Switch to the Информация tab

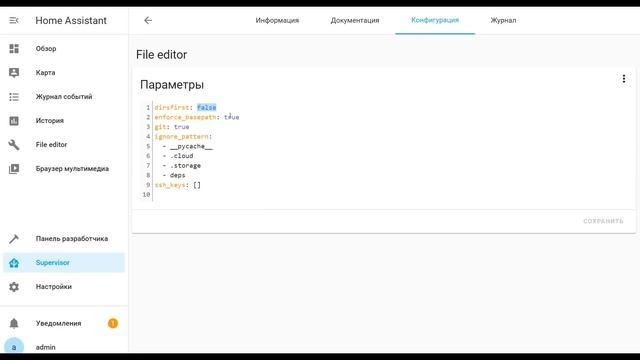tap(277, 20)
